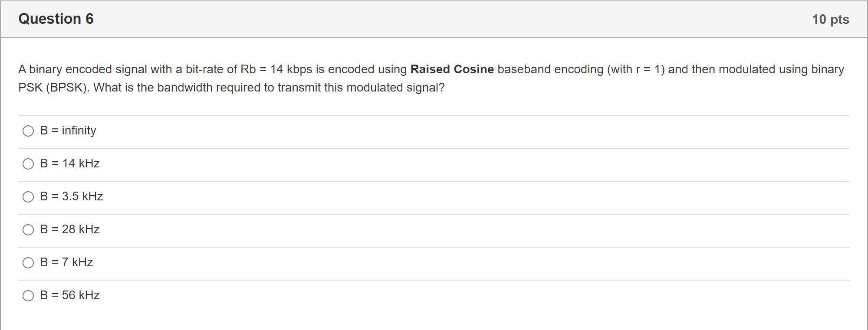Select the radio button next to B = 7 kHz
Screen dimensions: 868x330
pyautogui.click(x=28, y=263)
